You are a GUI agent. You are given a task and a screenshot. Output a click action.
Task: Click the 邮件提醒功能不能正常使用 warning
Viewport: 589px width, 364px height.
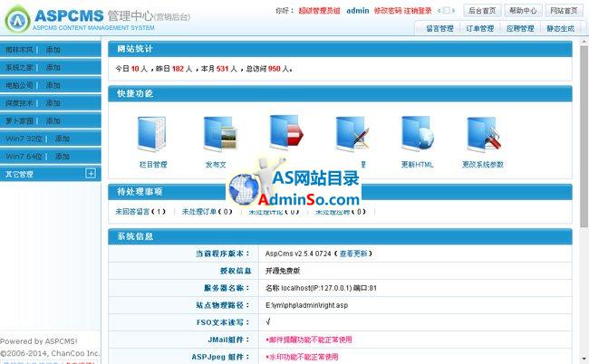coord(309,340)
